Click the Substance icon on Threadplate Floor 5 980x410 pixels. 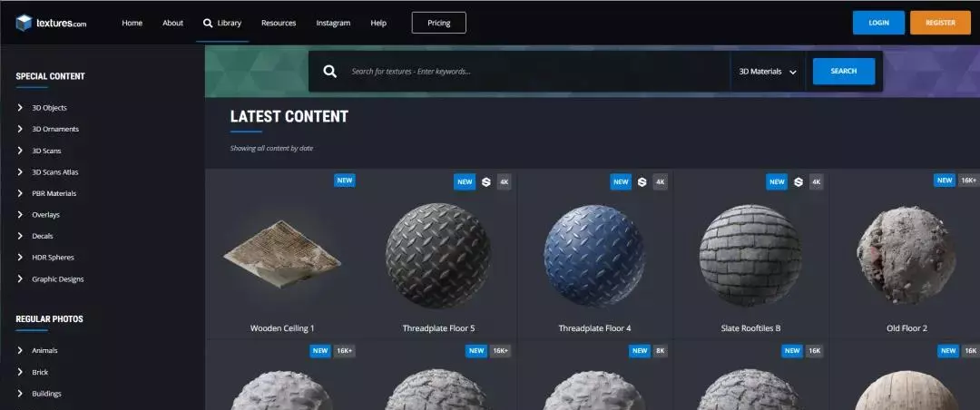pyautogui.click(x=486, y=182)
